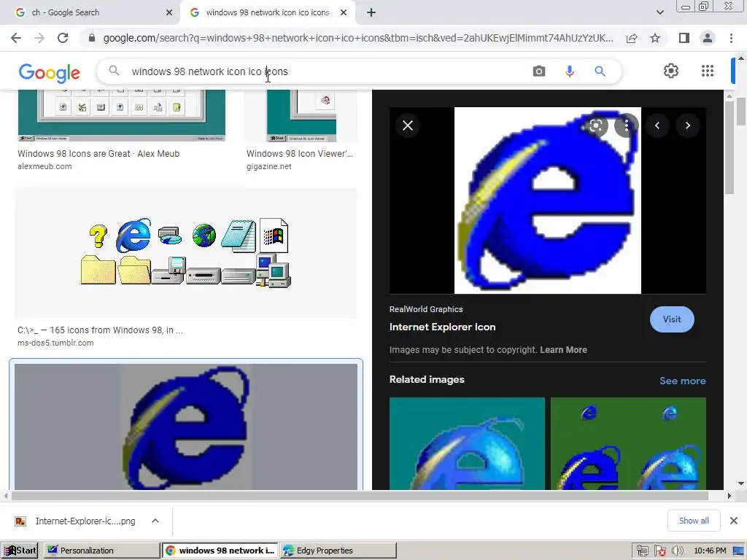747x560 pixels.
Task: Click the Chrome address bar URL
Action: click(358, 38)
